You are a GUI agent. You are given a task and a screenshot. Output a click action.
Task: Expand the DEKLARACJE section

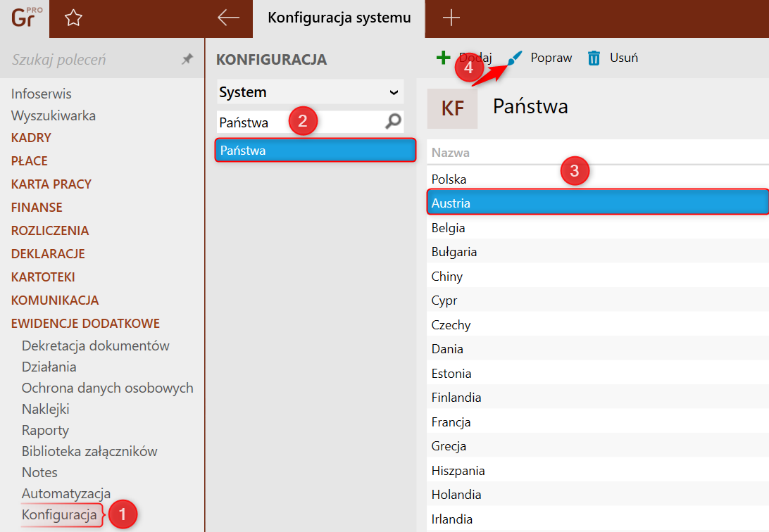pyautogui.click(x=48, y=254)
